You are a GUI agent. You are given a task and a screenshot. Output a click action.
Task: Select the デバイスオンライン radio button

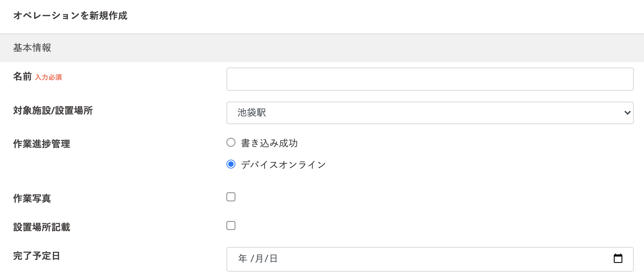231,164
